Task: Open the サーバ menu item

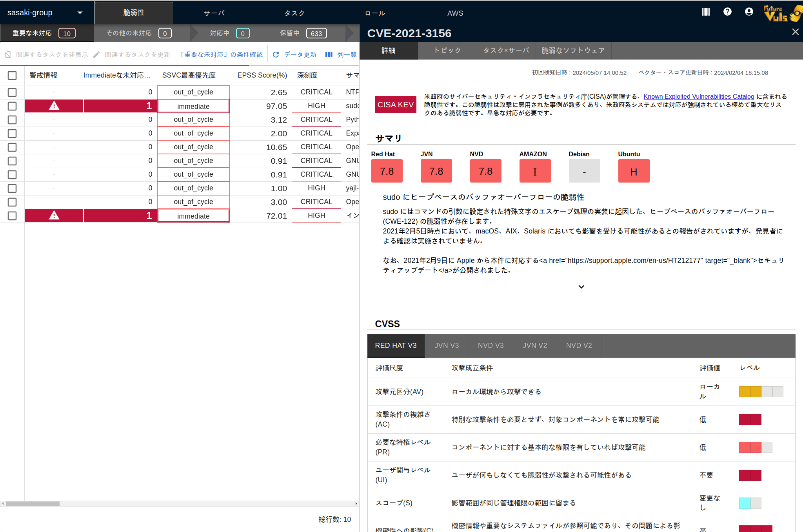Action: [x=214, y=13]
